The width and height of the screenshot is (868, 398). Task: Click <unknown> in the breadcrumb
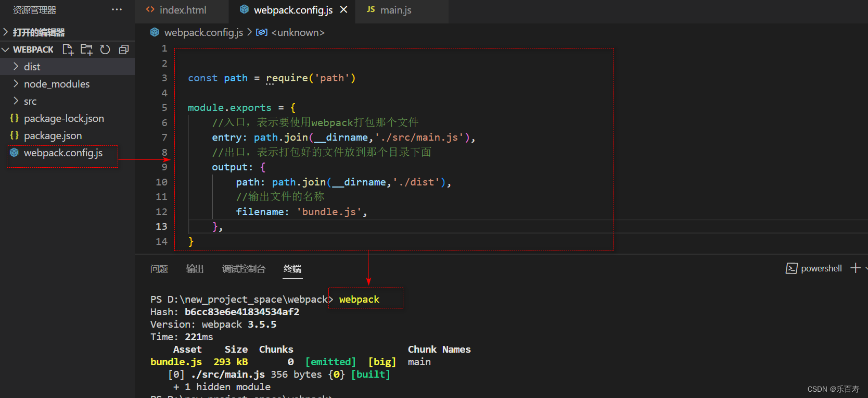tap(298, 32)
